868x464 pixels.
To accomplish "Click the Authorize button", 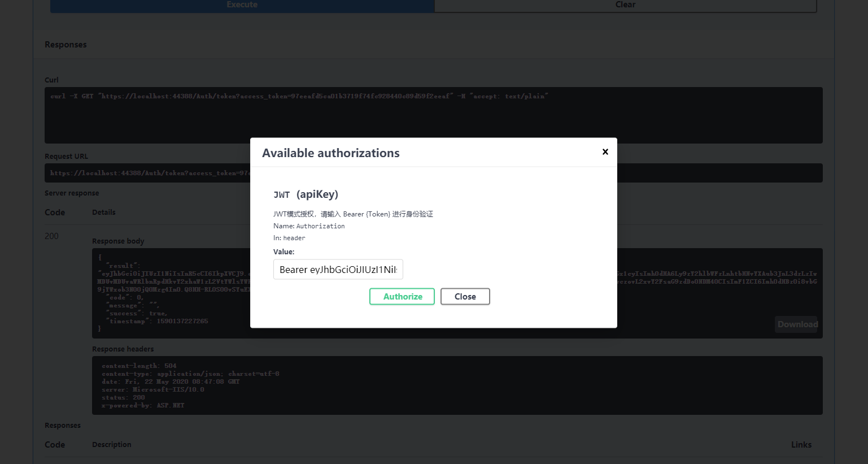I will pos(402,296).
